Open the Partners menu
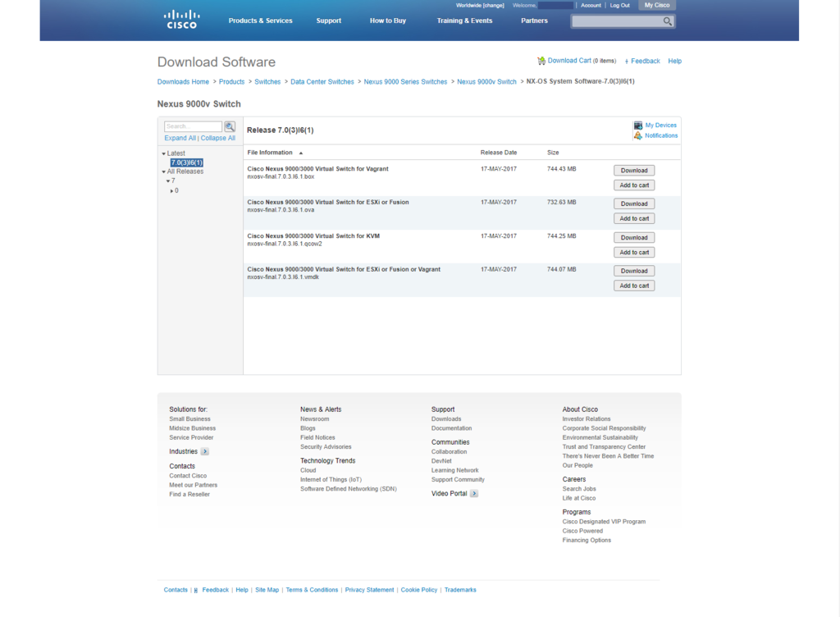This screenshot has width=840, height=617. coord(534,21)
